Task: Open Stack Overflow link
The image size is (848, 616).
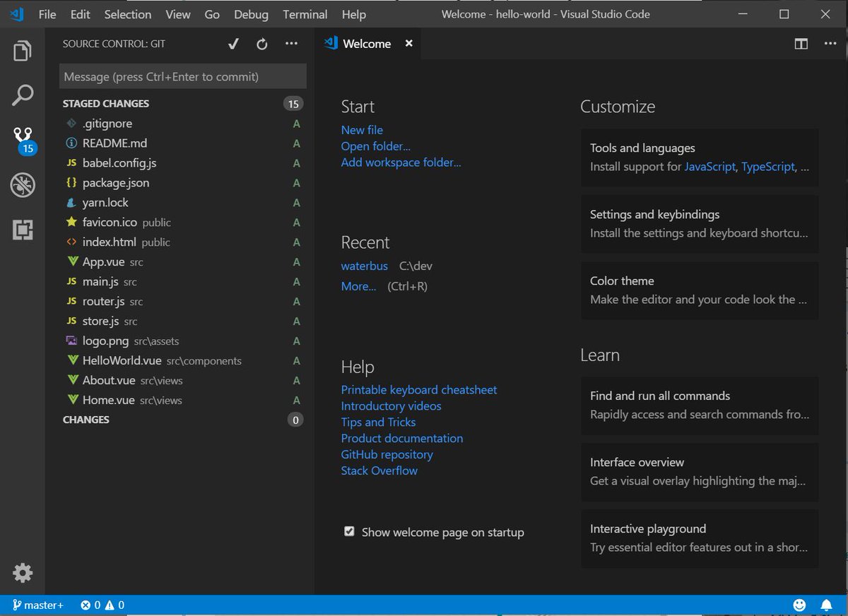Action: [x=379, y=471]
